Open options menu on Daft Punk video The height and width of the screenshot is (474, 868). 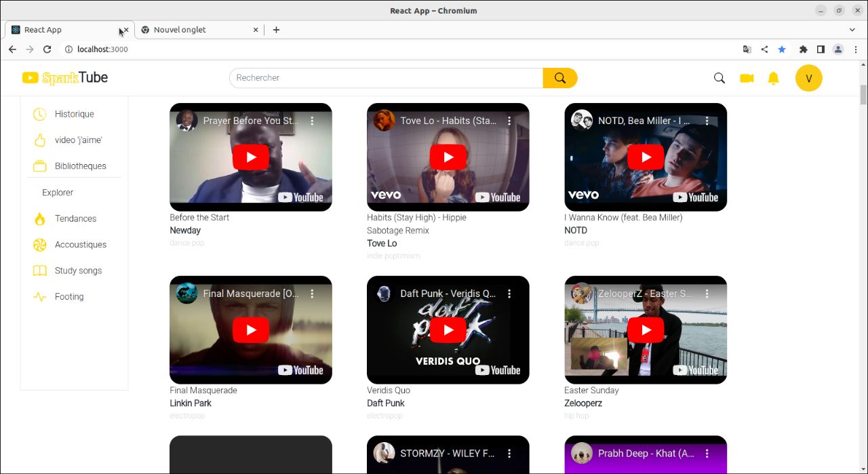point(509,294)
